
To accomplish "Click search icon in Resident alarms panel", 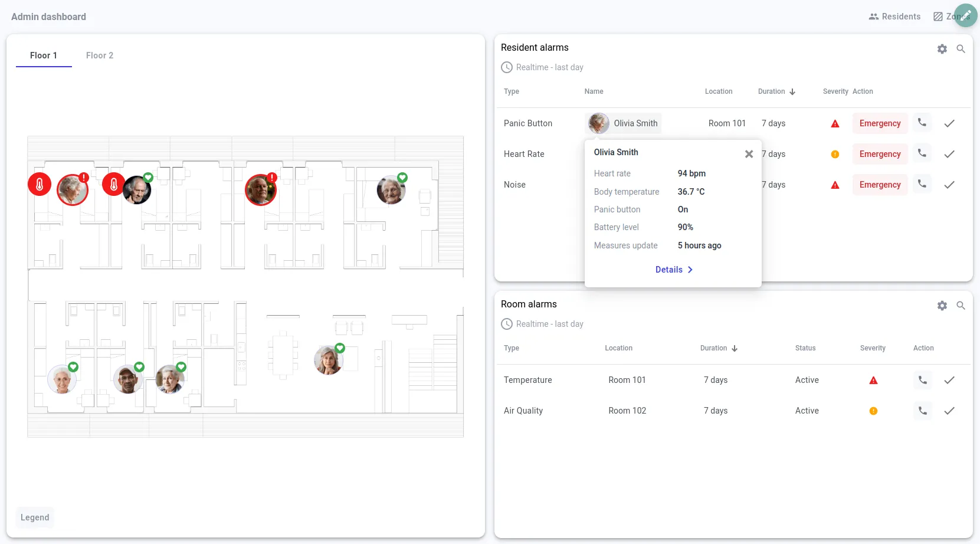I will coord(961,49).
